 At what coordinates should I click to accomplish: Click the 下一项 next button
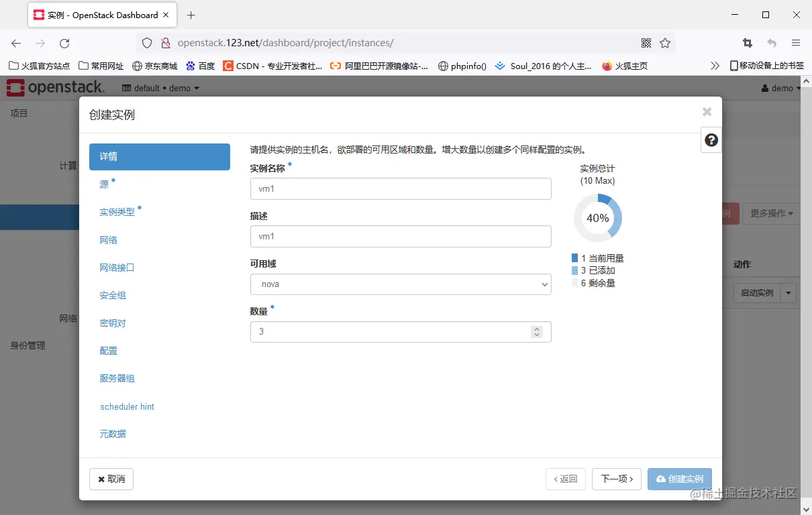click(616, 479)
